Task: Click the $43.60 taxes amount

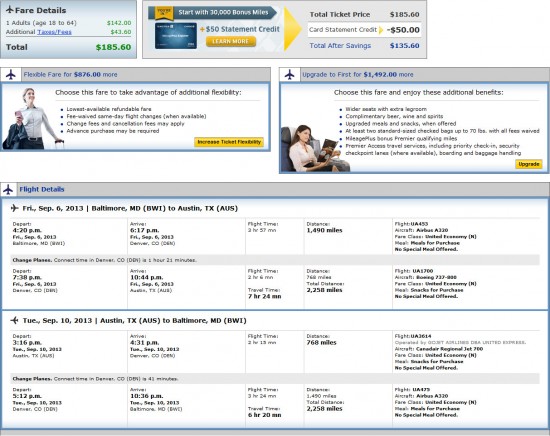Action: (121, 32)
